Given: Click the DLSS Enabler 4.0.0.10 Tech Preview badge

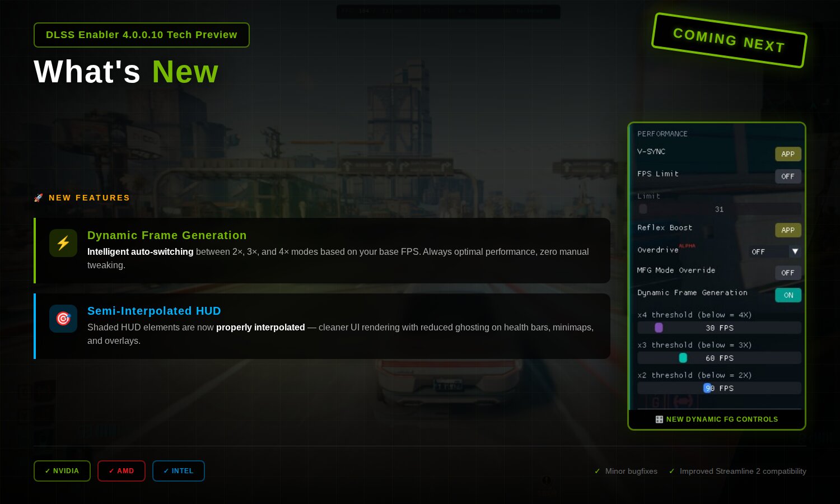Looking at the screenshot, I should point(141,35).
